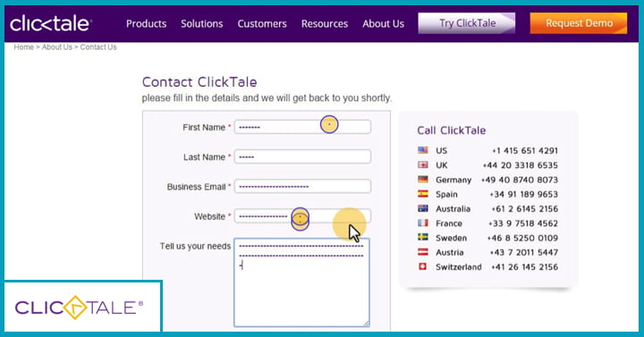The width and height of the screenshot is (644, 337).
Task: Open the Customers menu
Action: 262,24
